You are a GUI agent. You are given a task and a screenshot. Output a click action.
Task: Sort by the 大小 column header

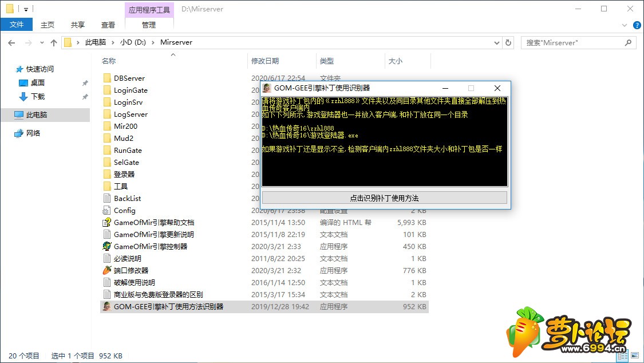click(395, 61)
